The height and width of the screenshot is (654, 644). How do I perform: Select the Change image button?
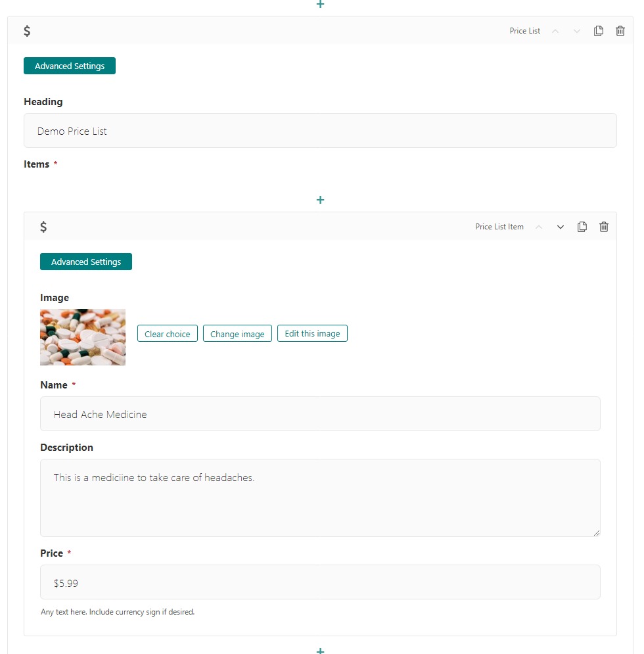[237, 334]
